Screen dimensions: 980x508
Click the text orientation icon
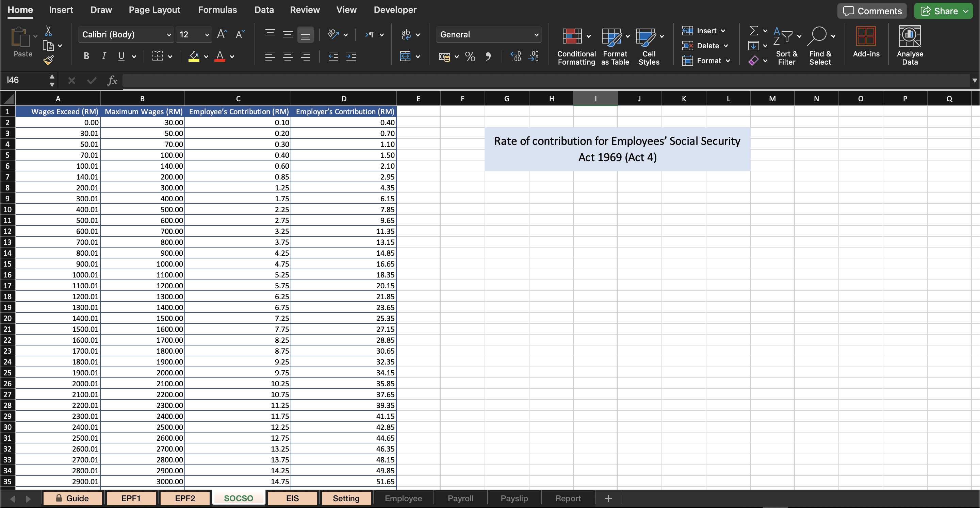point(333,35)
